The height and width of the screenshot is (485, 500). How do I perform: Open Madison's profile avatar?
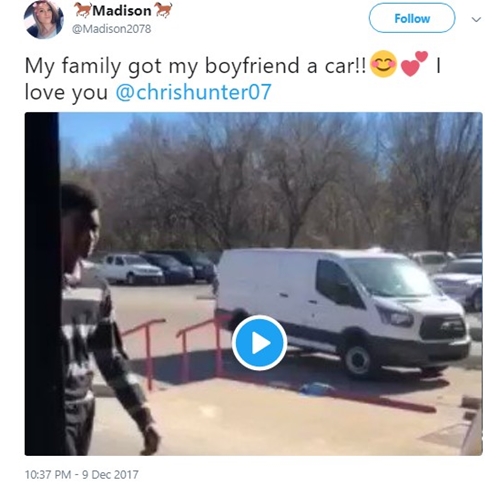tap(43, 19)
